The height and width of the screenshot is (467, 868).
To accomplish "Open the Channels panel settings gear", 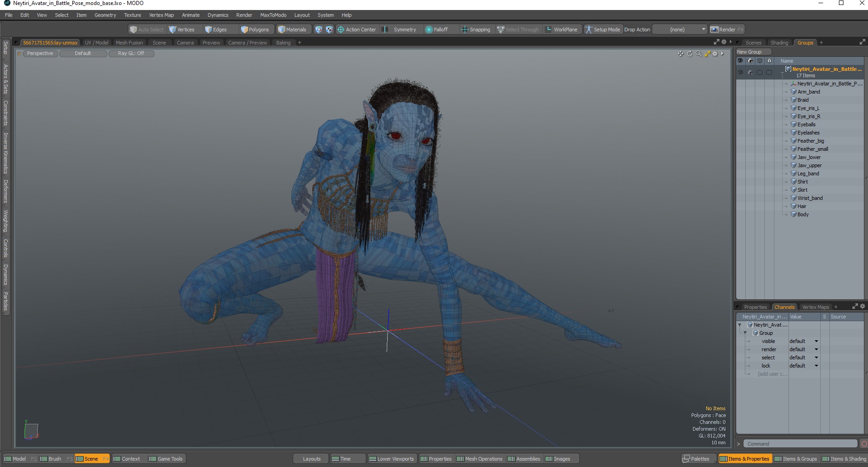I will [x=863, y=307].
